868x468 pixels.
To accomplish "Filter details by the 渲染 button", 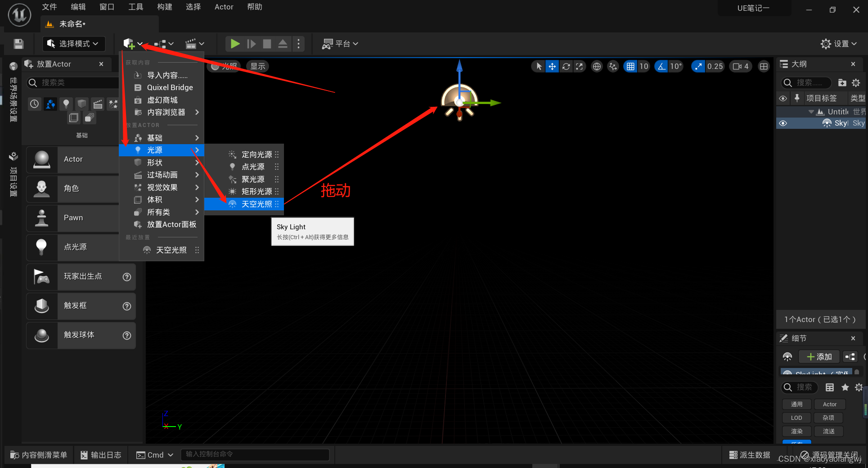I will (x=797, y=432).
